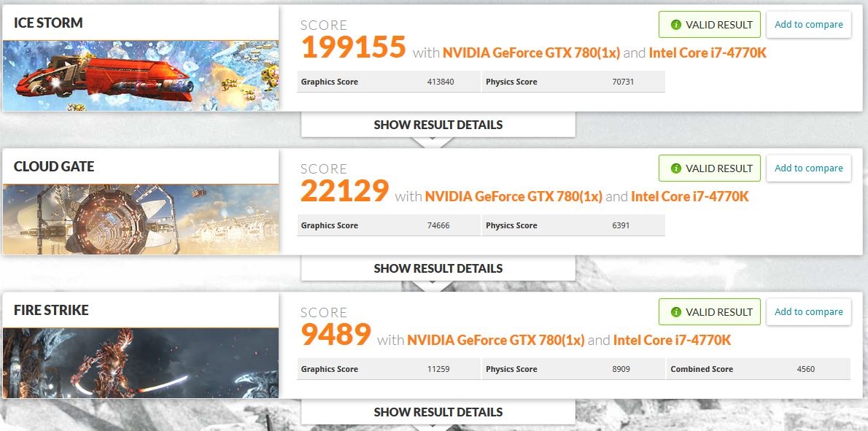Screen dimensions: 868x431
Task: Add Ice Storm result to compare
Action: (x=809, y=25)
